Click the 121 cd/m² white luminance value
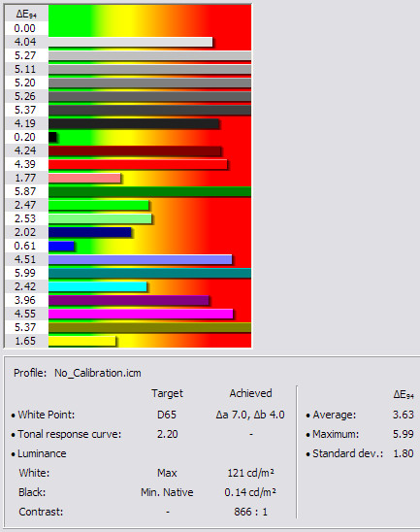Viewport: 420px width, 532px height. tap(250, 473)
